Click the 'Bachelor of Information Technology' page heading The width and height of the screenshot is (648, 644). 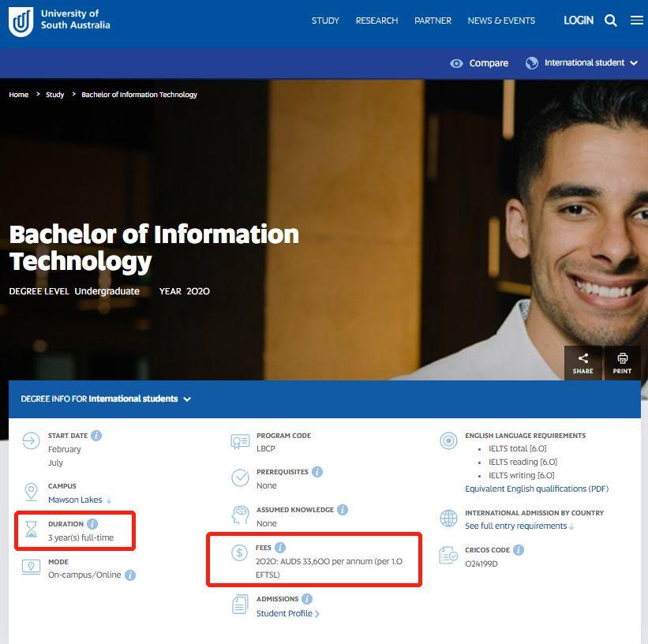pos(154,248)
